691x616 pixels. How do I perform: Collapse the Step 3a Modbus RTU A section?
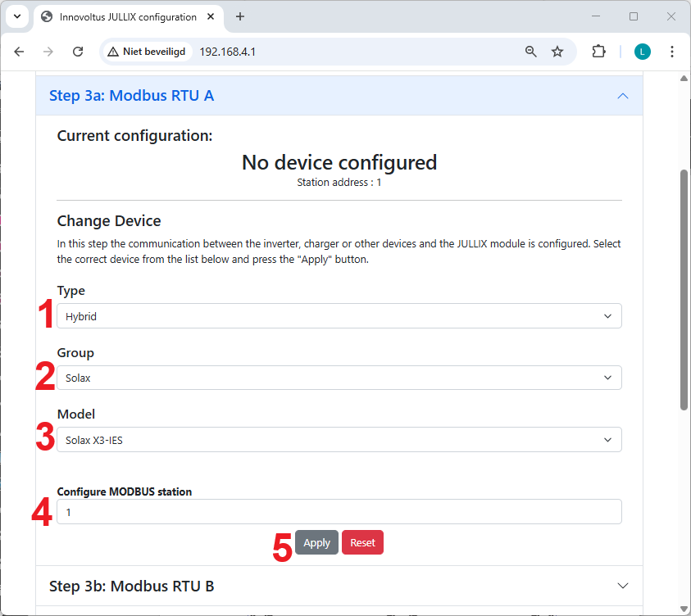(623, 96)
